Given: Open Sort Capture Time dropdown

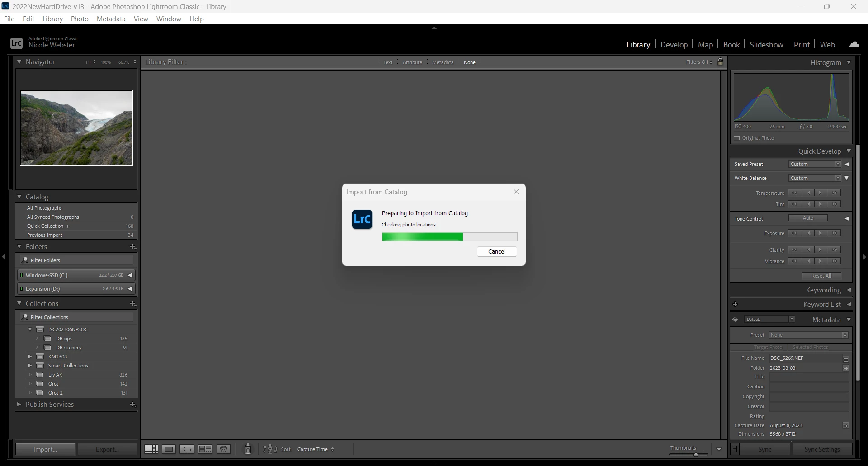Looking at the screenshot, I should click(316, 449).
